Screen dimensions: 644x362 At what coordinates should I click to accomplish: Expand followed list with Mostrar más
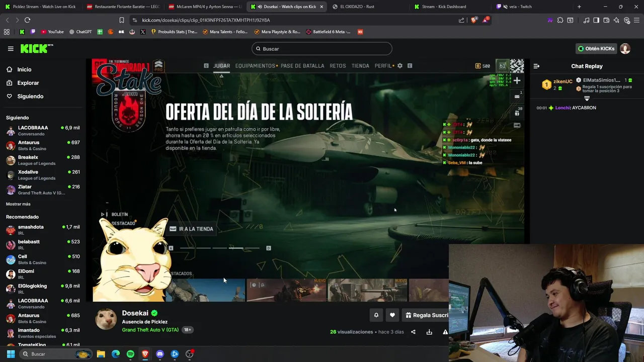point(18,204)
